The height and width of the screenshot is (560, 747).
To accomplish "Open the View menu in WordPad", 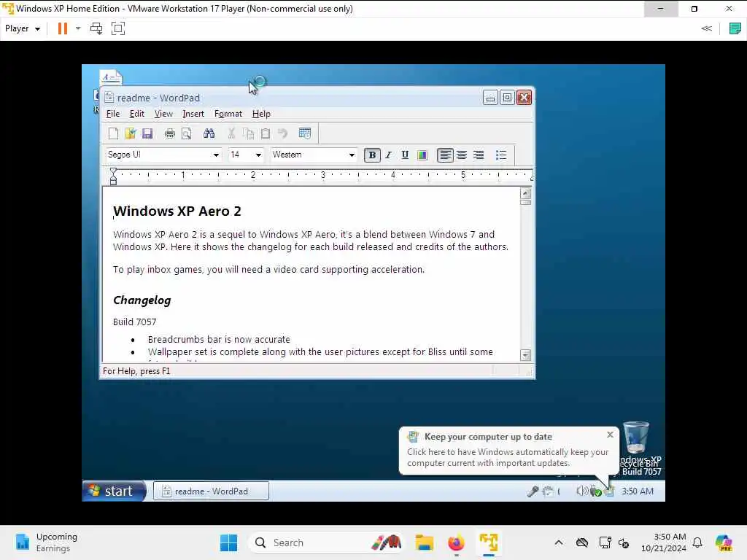I will (x=163, y=114).
